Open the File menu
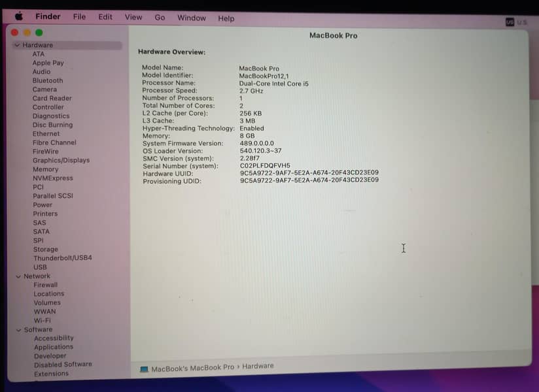Viewport: 539px width, 392px height. pyautogui.click(x=79, y=17)
